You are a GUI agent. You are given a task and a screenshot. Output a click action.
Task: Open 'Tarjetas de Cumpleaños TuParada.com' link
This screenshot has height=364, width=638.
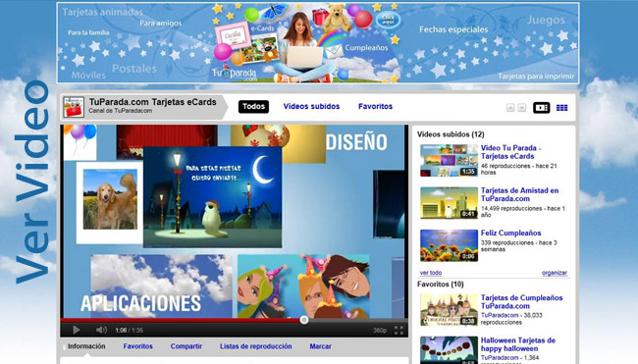point(521,302)
